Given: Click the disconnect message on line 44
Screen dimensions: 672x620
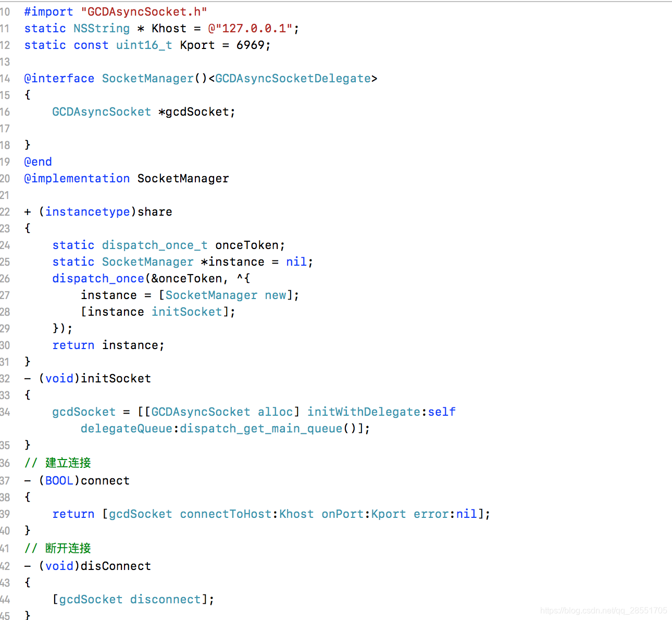Looking at the screenshot, I should (165, 599).
